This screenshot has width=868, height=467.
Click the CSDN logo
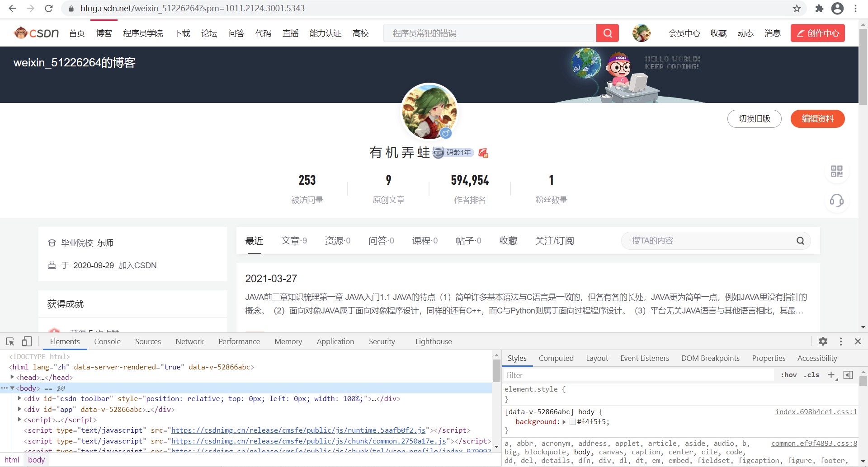37,33
